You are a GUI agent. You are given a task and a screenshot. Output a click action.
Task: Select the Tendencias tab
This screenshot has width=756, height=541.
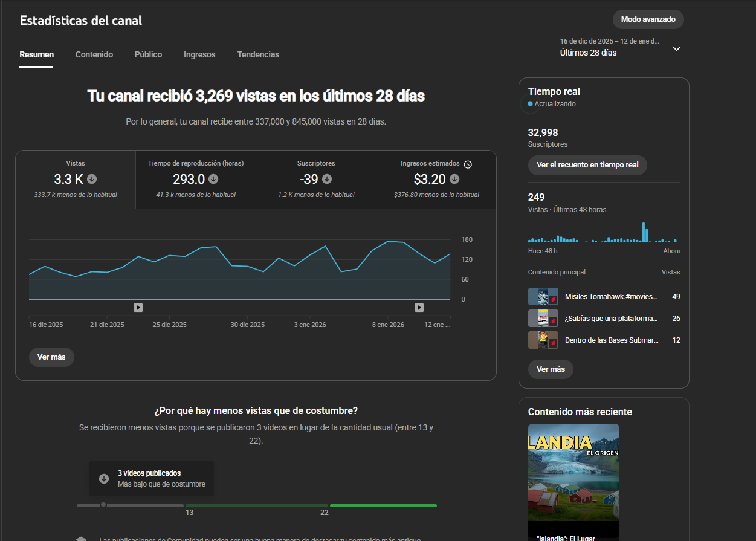(x=258, y=54)
